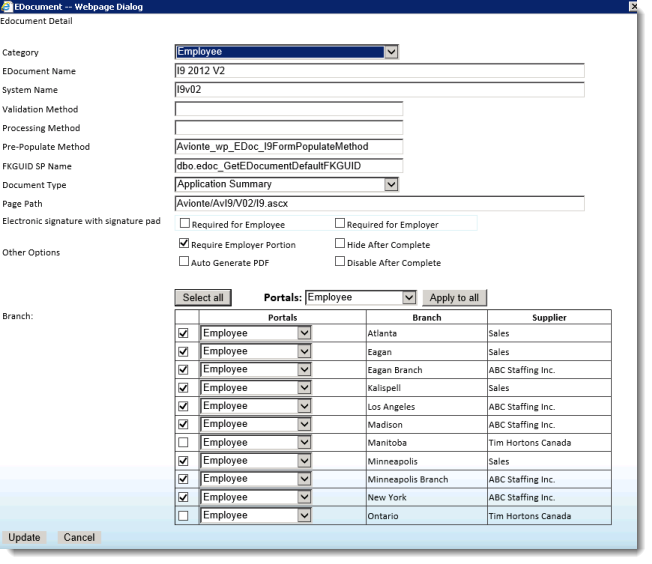This screenshot has height=564, width=652.
Task: Enable Auto Generate PDF
Action: pyautogui.click(x=184, y=261)
